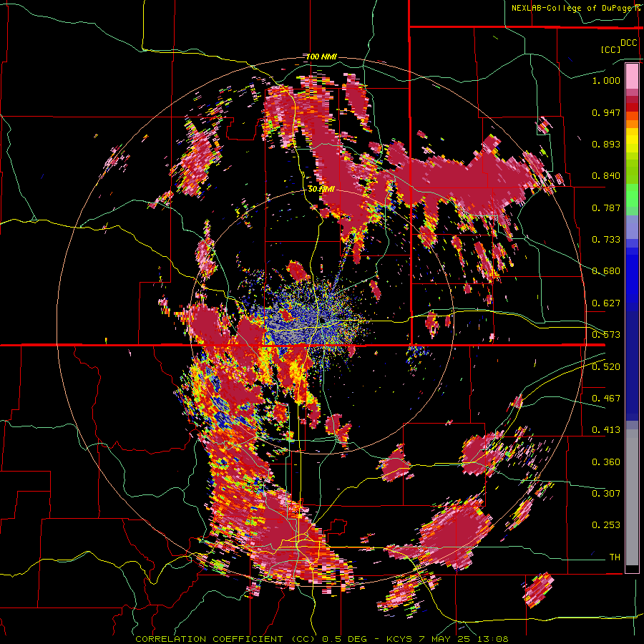This screenshot has width=644, height=644.
Task: Click the 0.680 color scale value
Action: [x=606, y=271]
